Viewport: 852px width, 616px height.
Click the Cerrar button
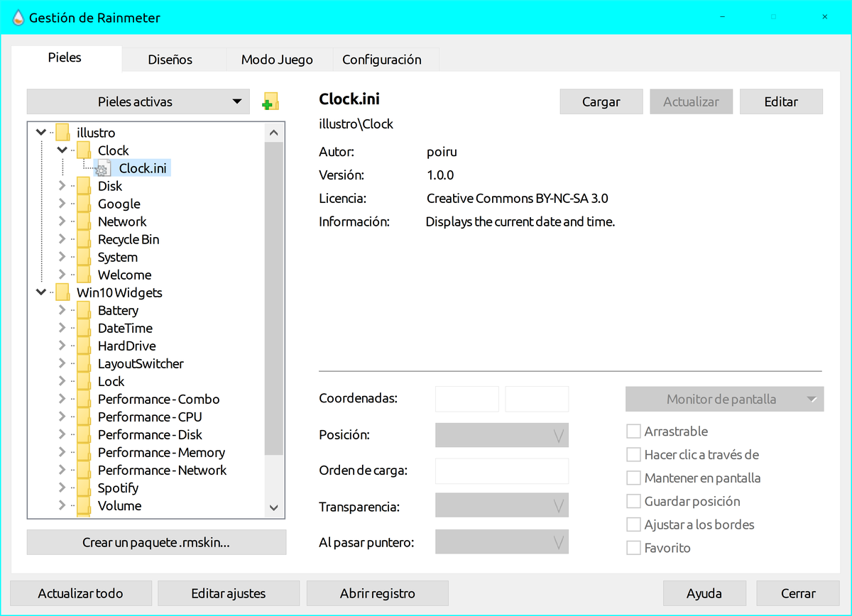click(798, 593)
